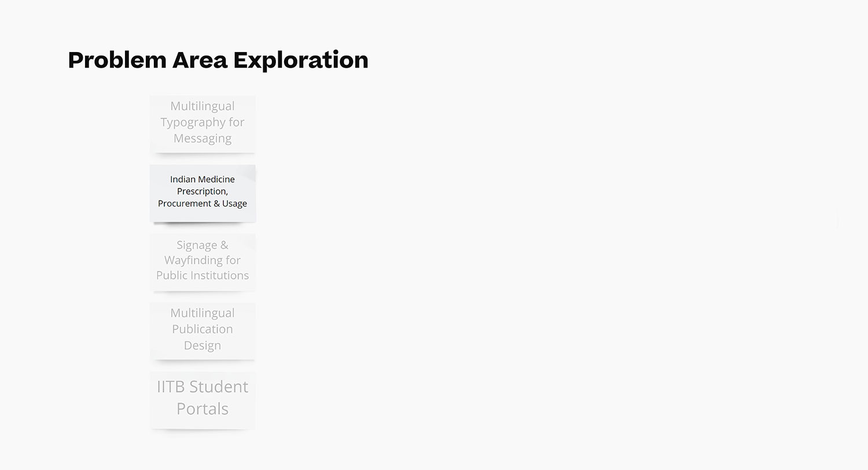Open Signage & Wayfinding for Public Institutions
The image size is (868, 470).
pyautogui.click(x=203, y=261)
